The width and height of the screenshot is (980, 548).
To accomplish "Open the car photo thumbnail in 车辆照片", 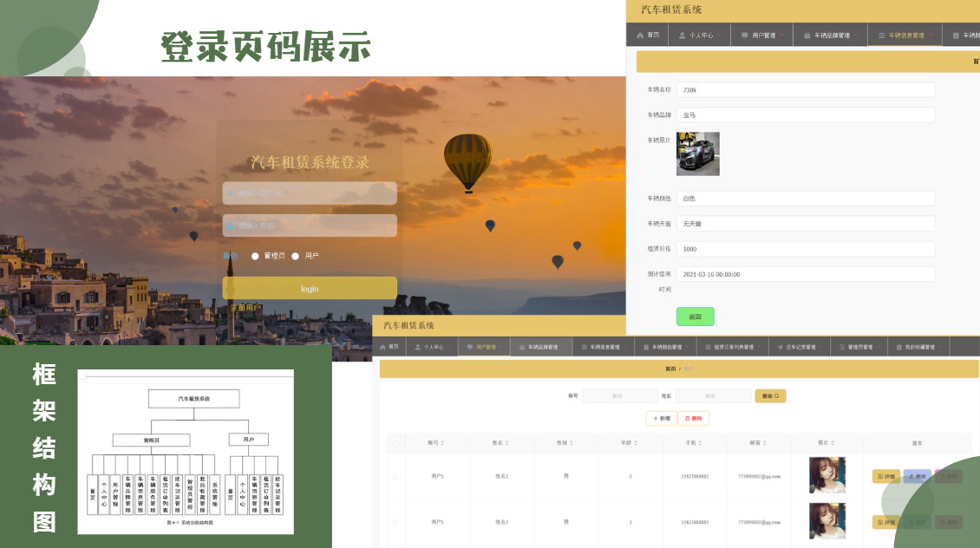I will (698, 153).
